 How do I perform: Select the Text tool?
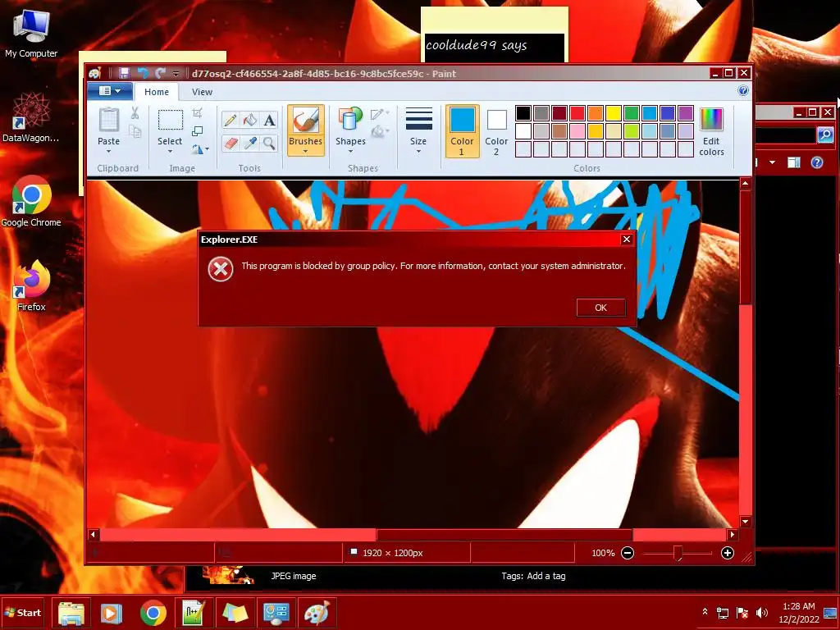(x=269, y=120)
